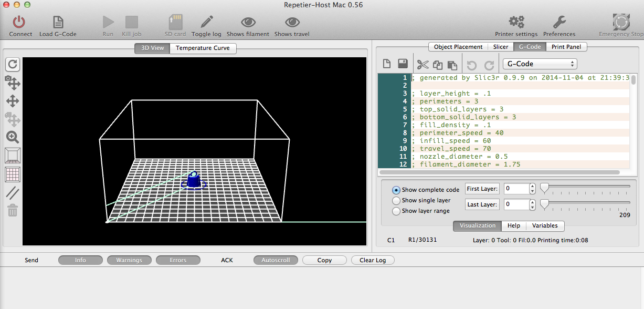The width and height of the screenshot is (644, 309).
Task: Click the parallel projection lines icon
Action: (x=13, y=192)
